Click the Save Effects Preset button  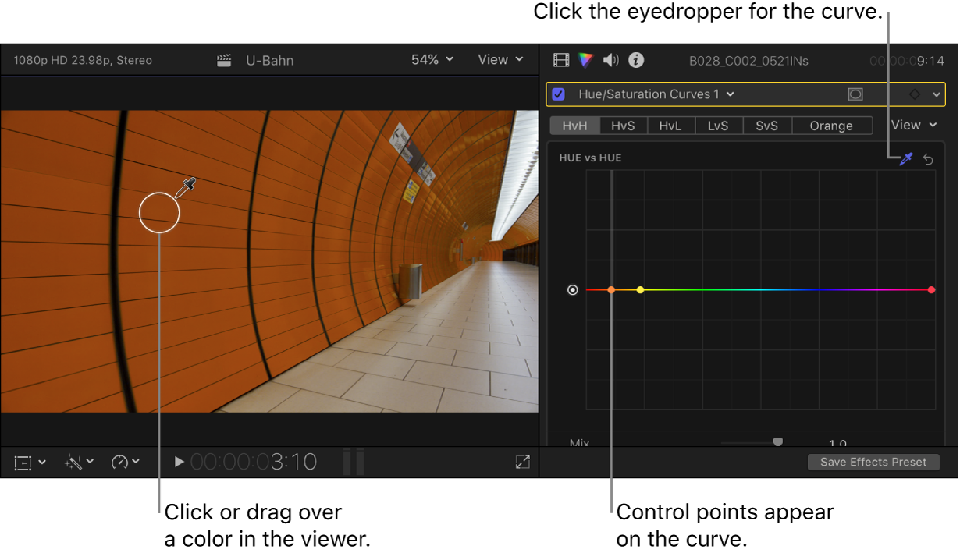873,462
